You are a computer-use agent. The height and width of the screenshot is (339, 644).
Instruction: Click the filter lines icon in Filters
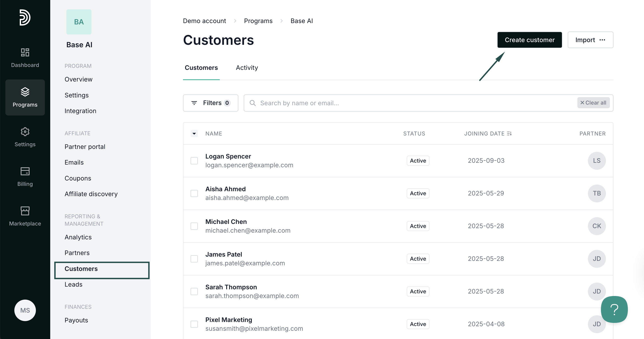194,103
